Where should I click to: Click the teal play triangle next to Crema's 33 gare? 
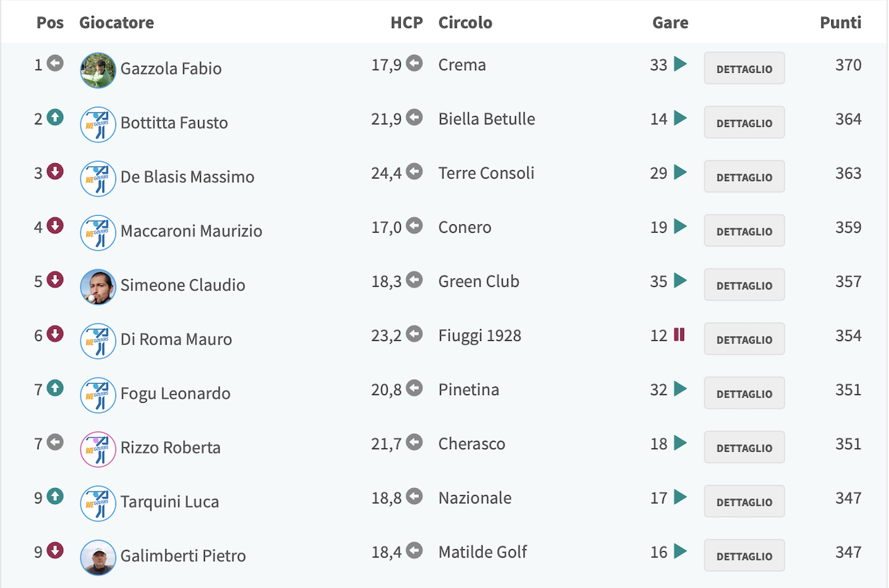coord(680,64)
